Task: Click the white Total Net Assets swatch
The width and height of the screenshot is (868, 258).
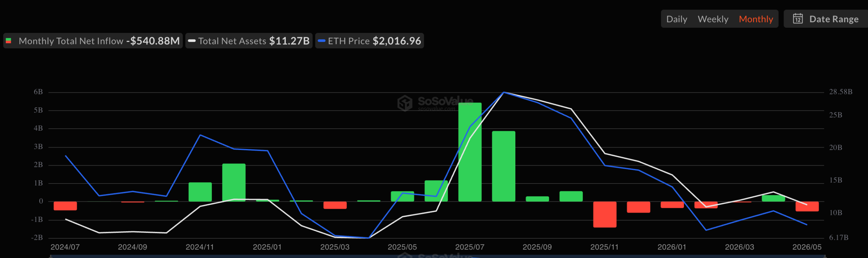Action: click(x=192, y=41)
